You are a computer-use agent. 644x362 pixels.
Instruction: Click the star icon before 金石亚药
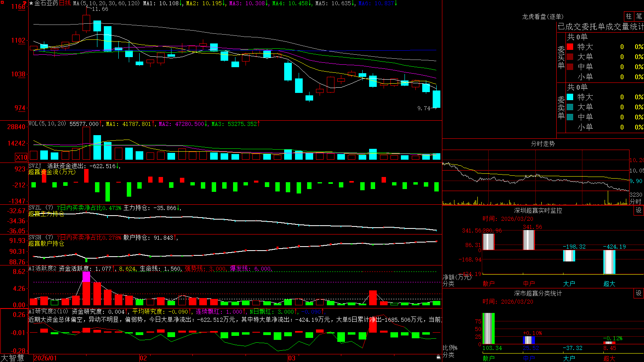[31, 3]
